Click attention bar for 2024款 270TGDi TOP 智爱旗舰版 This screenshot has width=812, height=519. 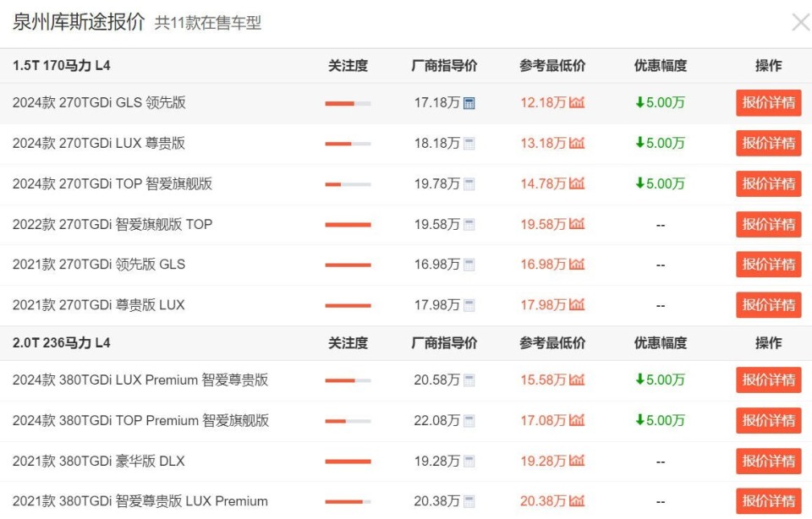348,184
